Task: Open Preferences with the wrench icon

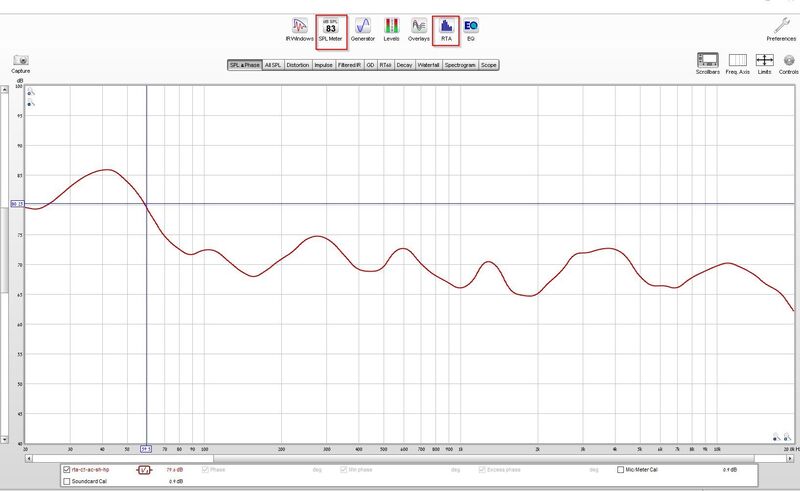Action: click(781, 30)
